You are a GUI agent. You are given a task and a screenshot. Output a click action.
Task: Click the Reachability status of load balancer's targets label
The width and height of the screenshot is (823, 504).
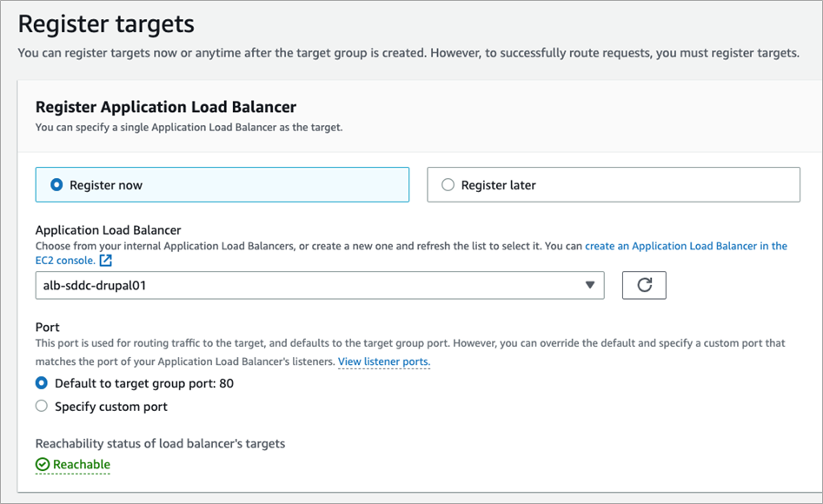click(160, 443)
